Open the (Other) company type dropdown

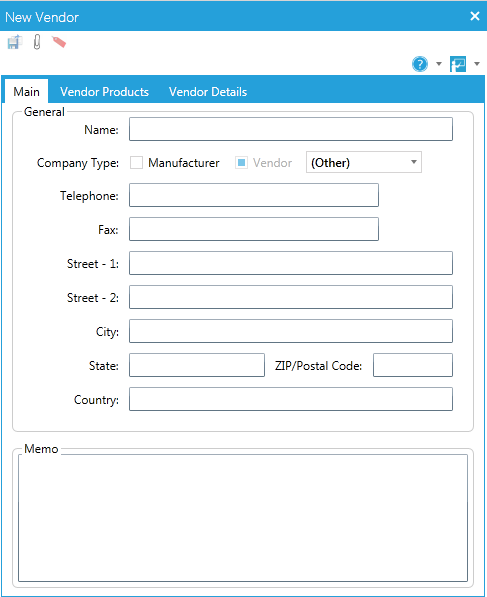point(364,162)
